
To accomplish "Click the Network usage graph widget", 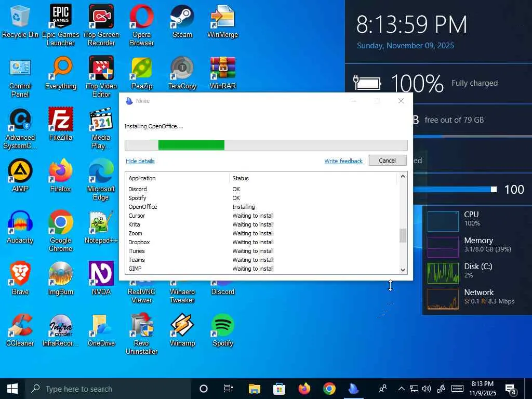I will [443, 299].
